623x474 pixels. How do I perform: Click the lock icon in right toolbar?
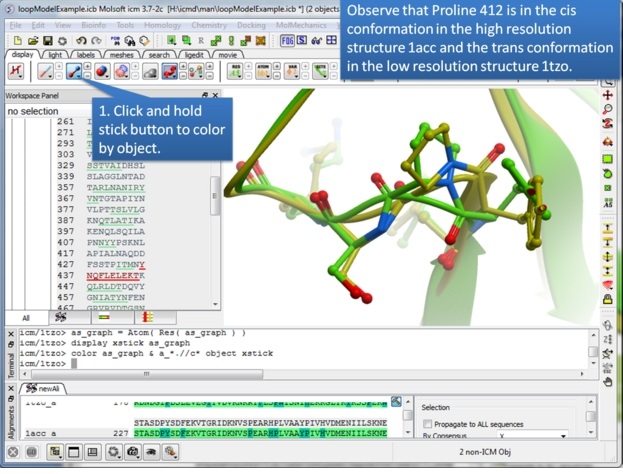607,298
